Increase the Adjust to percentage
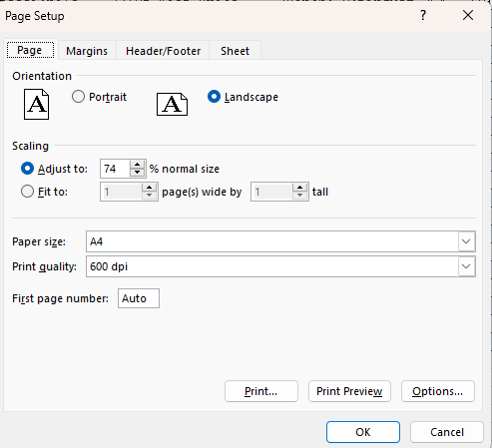 [137, 165]
